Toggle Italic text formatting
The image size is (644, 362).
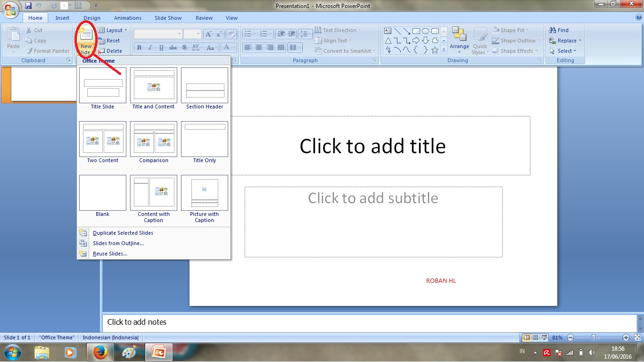point(150,48)
